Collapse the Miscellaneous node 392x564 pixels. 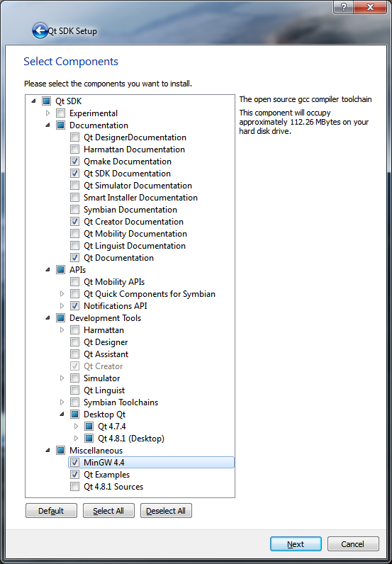pos(48,451)
